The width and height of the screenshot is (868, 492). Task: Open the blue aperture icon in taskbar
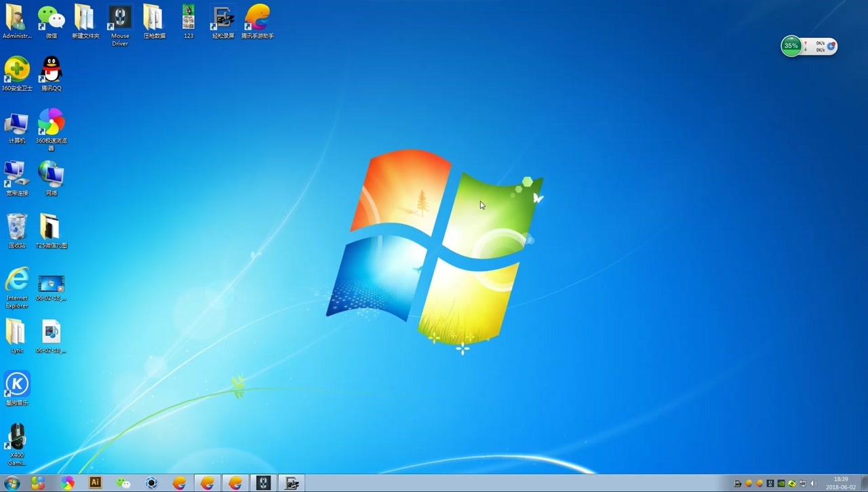click(151, 482)
